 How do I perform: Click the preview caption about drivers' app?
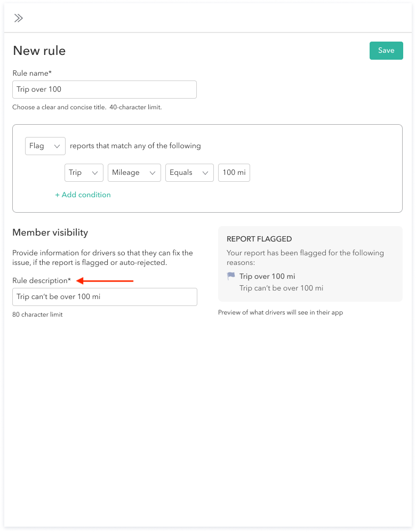[280, 312]
